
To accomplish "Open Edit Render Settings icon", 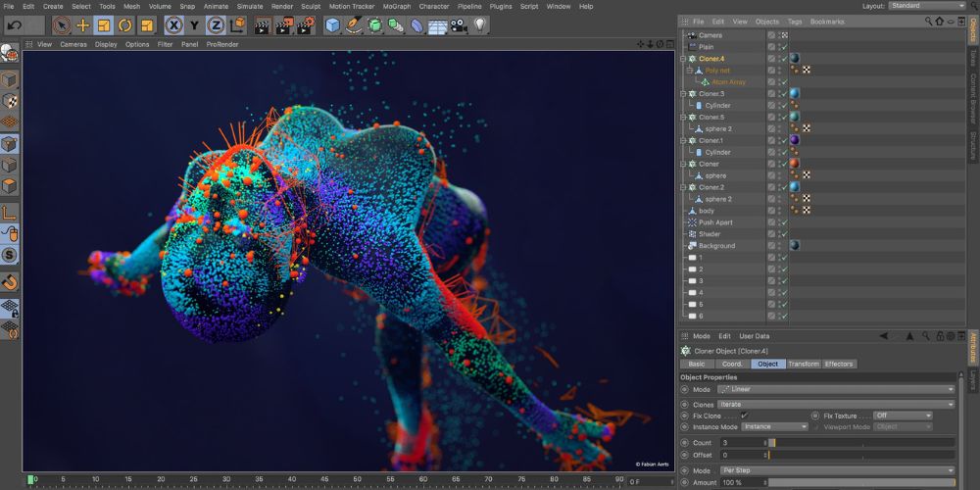I will tap(308, 25).
